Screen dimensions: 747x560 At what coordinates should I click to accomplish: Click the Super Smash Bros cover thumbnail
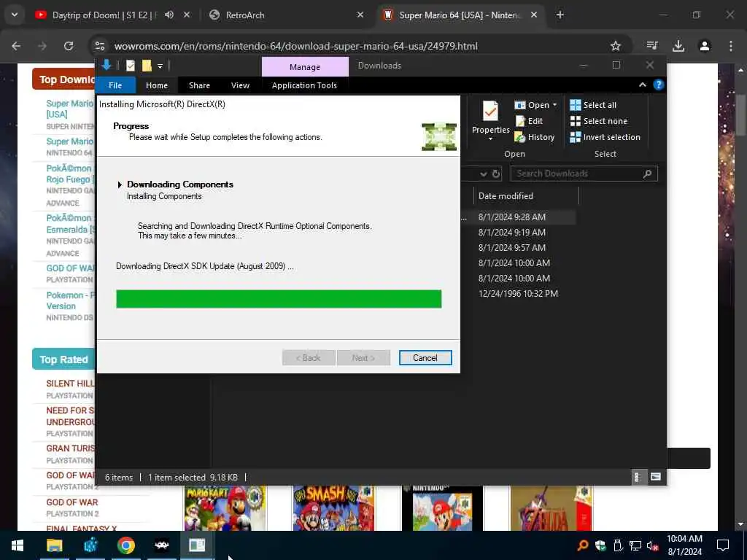(334, 508)
